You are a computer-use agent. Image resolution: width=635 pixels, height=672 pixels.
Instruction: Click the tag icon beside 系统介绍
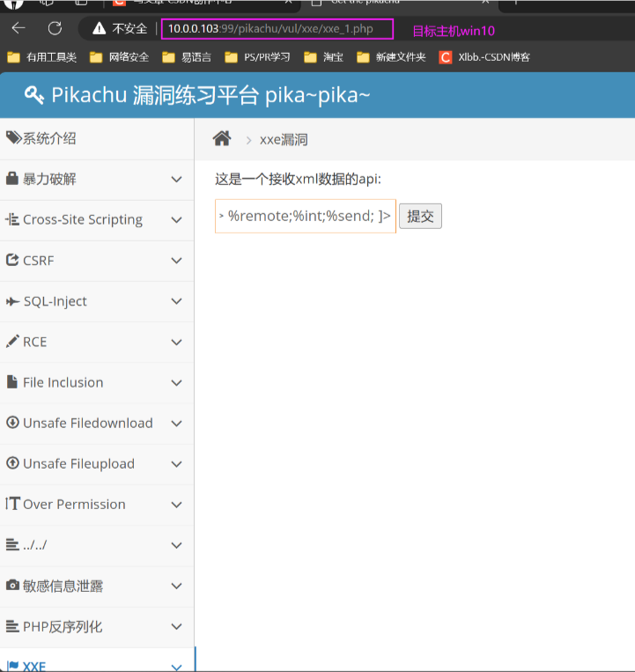[13, 138]
